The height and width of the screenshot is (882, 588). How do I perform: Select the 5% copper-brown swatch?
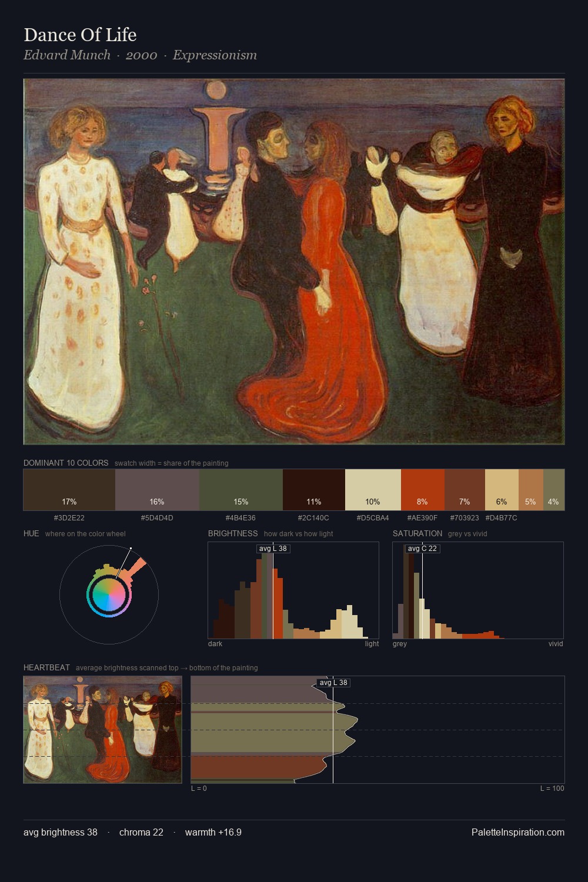point(531,490)
